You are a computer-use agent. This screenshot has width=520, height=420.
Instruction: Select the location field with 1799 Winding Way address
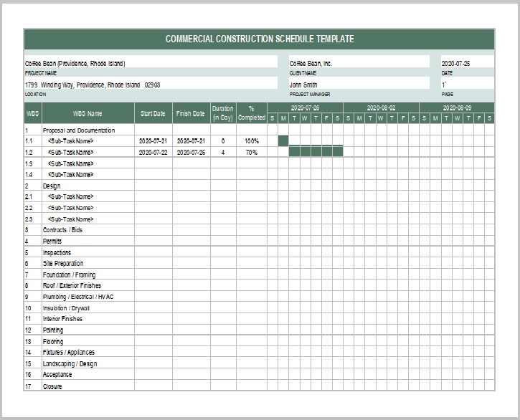(x=151, y=83)
